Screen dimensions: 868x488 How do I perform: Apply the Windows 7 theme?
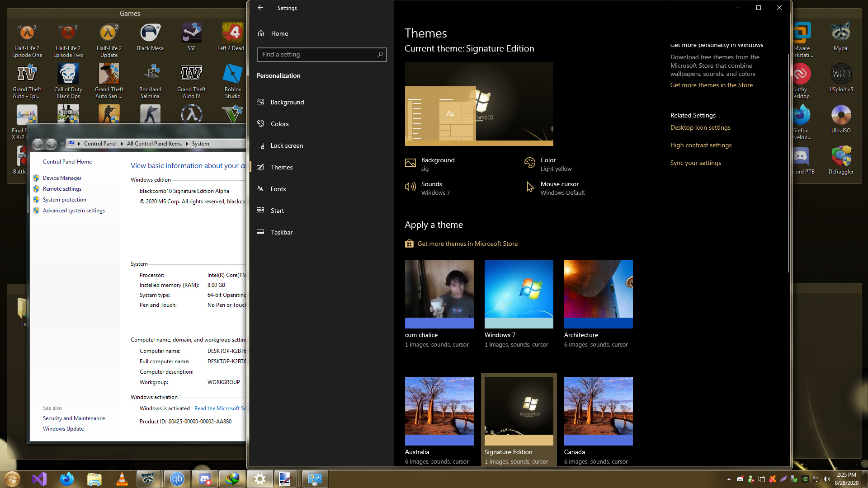(519, 294)
